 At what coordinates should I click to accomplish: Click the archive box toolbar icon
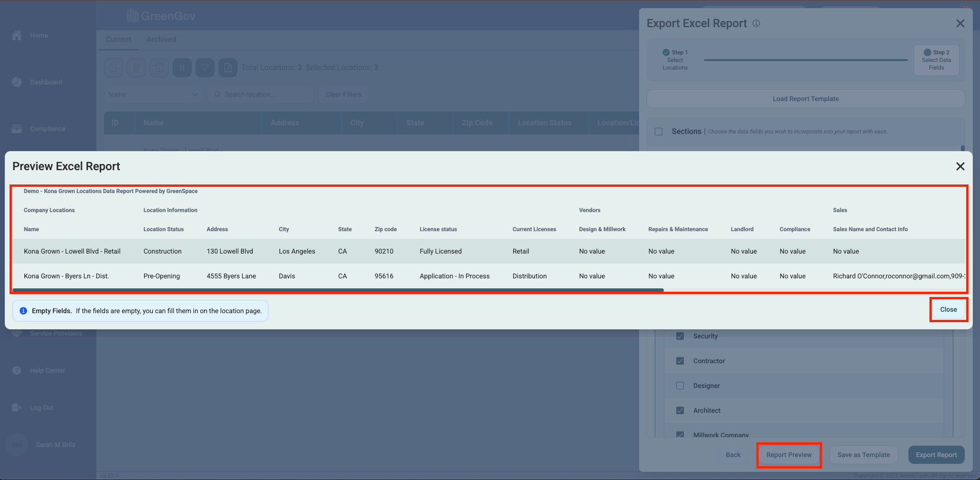[159, 68]
